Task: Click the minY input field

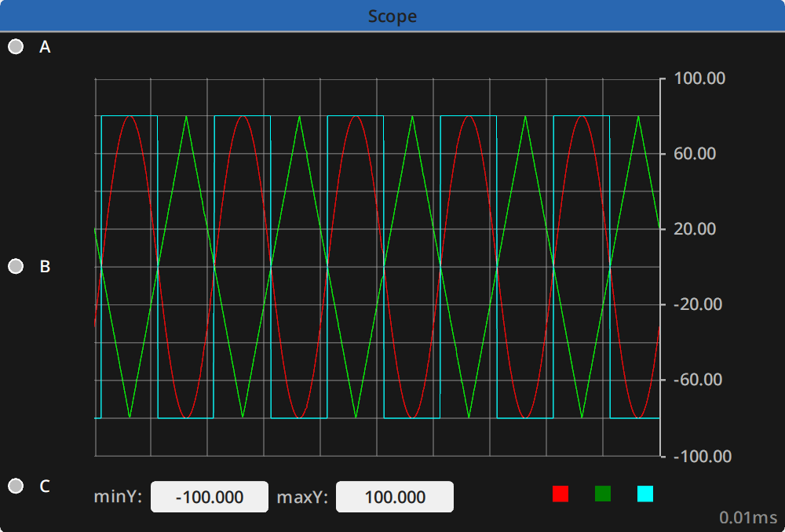Action: [209, 496]
